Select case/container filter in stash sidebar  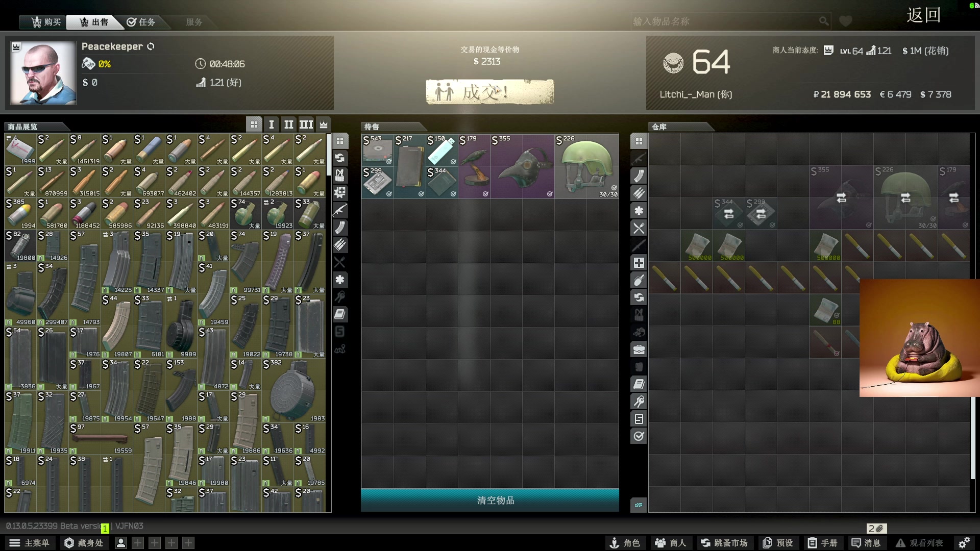(639, 349)
